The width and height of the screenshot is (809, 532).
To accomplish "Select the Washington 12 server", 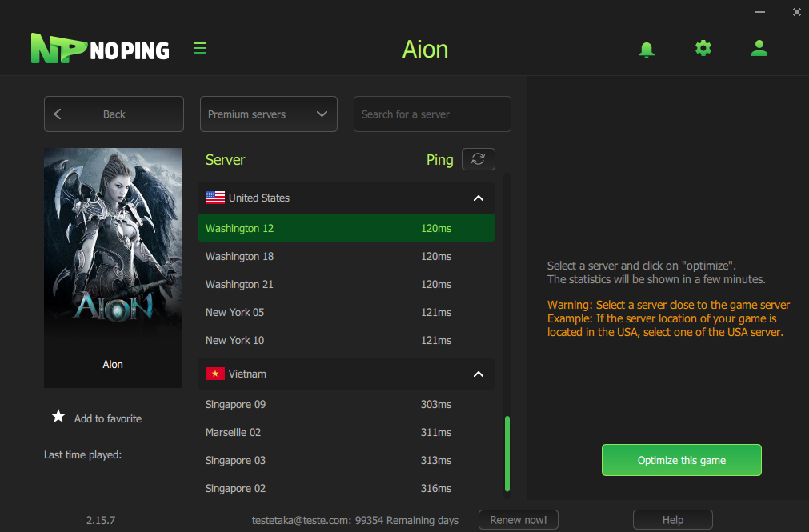I will [x=346, y=228].
